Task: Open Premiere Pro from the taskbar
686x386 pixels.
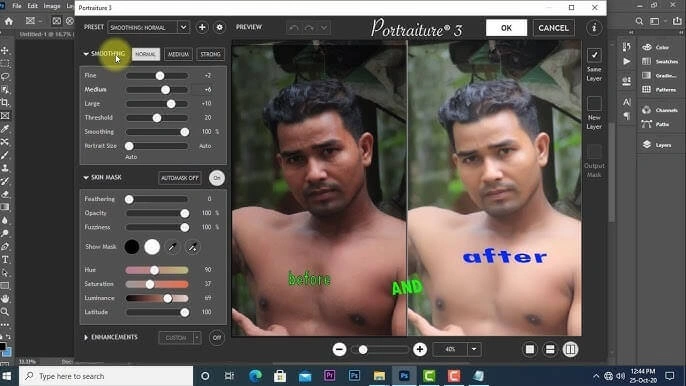Action: coord(329,375)
